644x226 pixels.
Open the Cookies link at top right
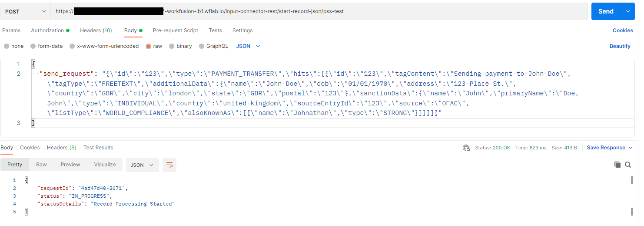point(623,30)
